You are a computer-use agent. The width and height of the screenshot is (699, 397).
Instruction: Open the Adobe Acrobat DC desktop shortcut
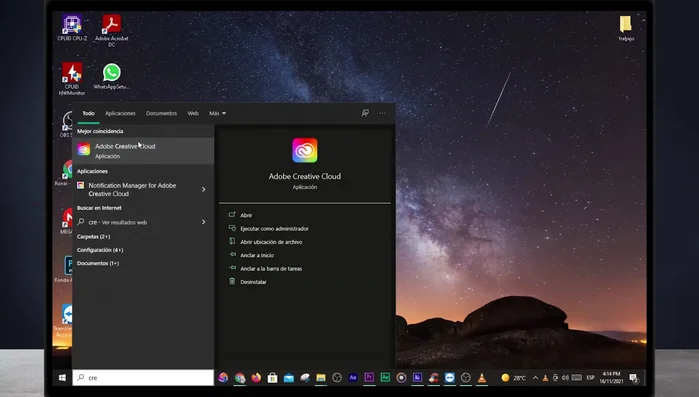tap(111, 30)
